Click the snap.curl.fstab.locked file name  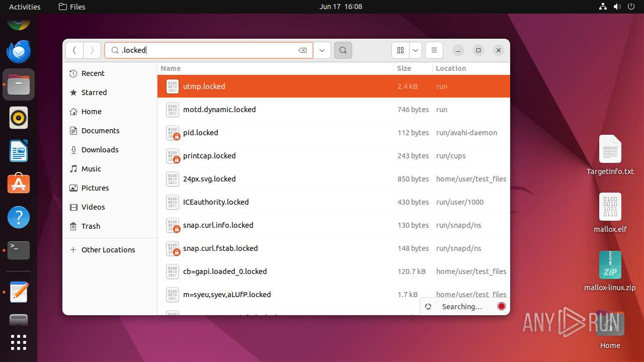tap(220, 248)
